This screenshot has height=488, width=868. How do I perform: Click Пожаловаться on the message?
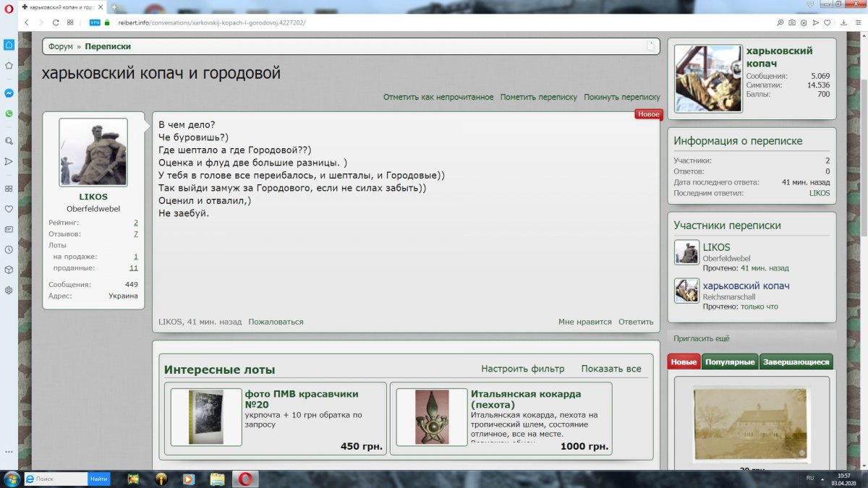point(276,322)
